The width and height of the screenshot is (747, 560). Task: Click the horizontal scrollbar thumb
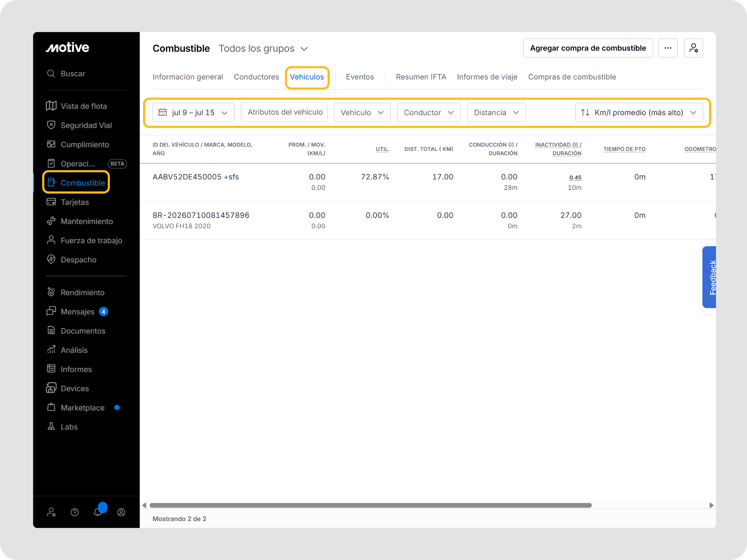pos(371,505)
